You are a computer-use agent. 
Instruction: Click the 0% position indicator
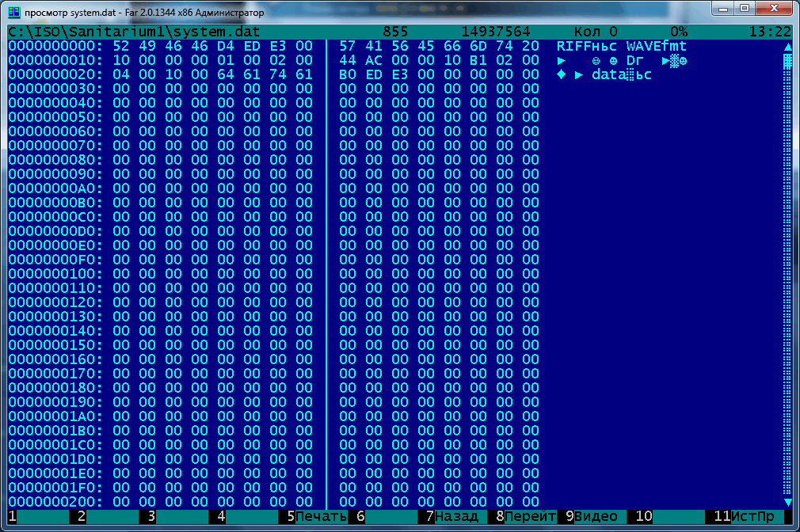[679, 32]
